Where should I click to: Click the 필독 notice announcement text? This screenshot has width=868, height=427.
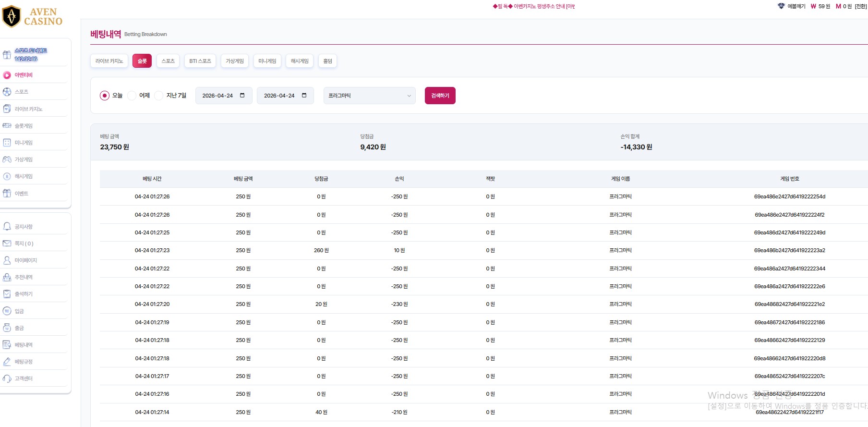[533, 6]
